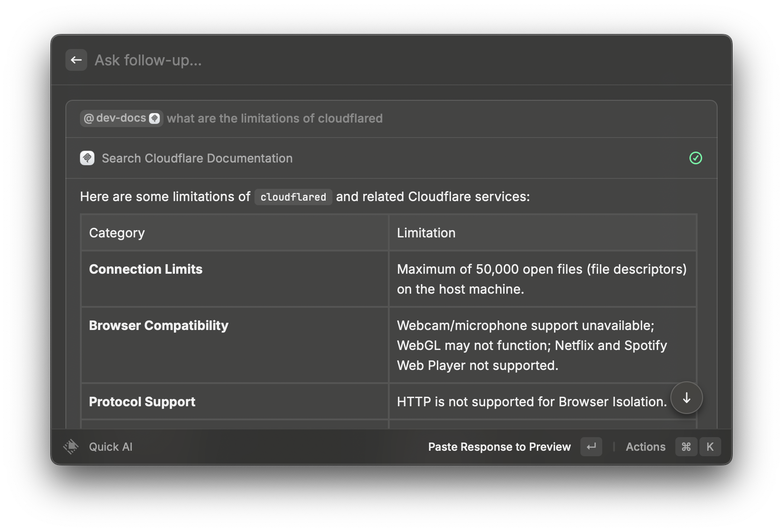Go back with the left arrow button
Image resolution: width=783 pixels, height=532 pixels.
[x=76, y=60]
